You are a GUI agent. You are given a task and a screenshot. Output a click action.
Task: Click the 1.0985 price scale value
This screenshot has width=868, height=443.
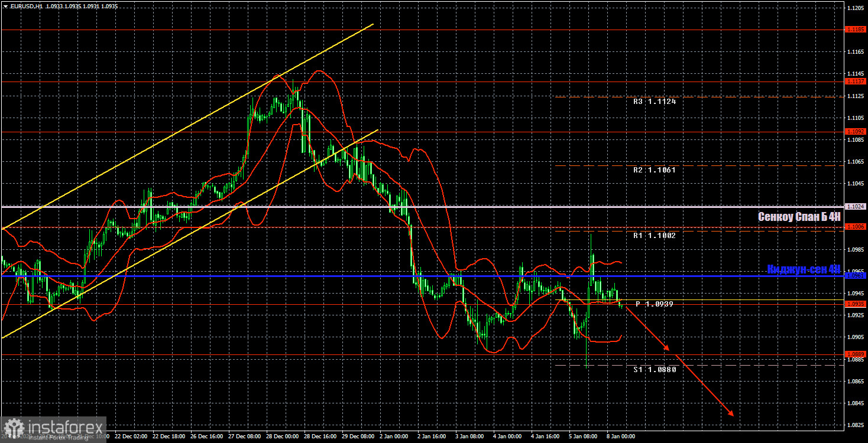point(855,249)
